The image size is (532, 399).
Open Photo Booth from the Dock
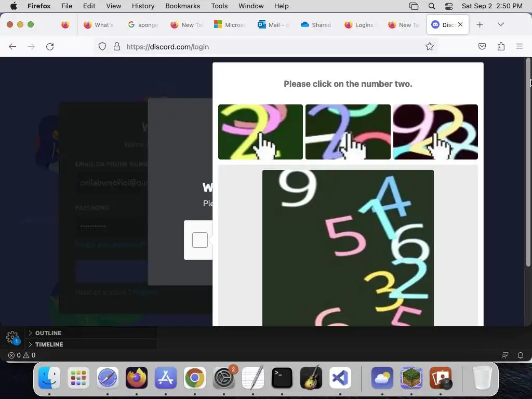tap(441, 378)
